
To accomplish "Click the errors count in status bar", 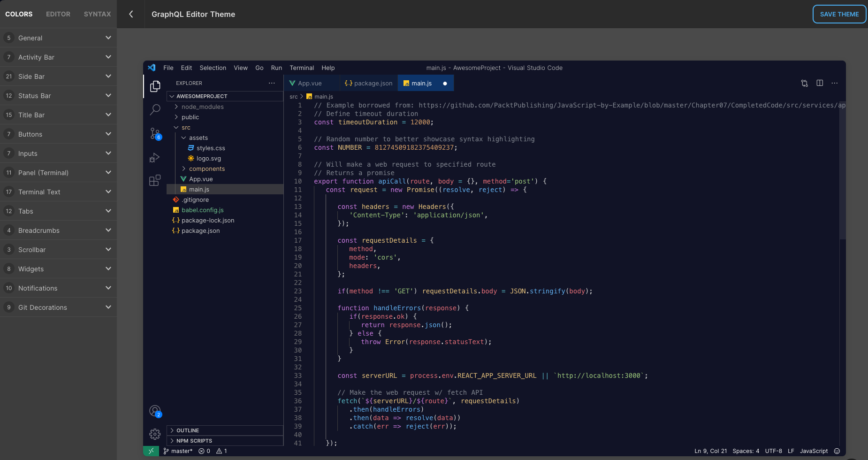I will [x=205, y=451].
